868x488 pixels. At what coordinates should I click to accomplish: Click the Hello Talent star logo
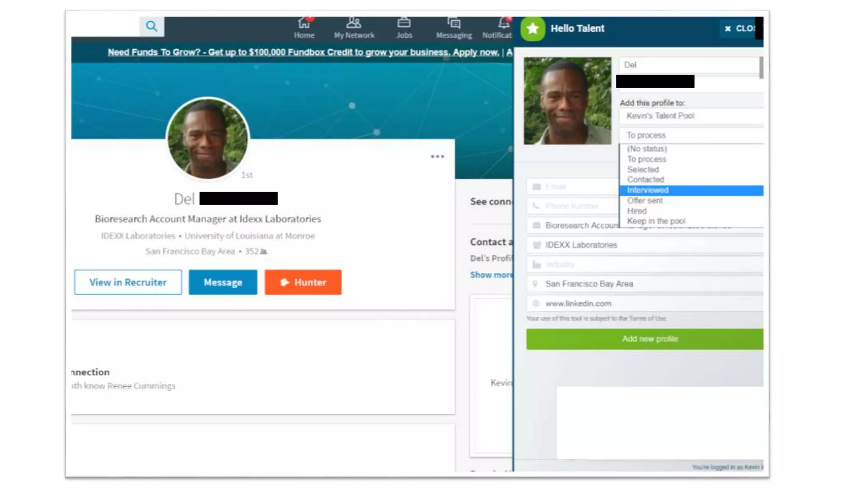coord(533,29)
